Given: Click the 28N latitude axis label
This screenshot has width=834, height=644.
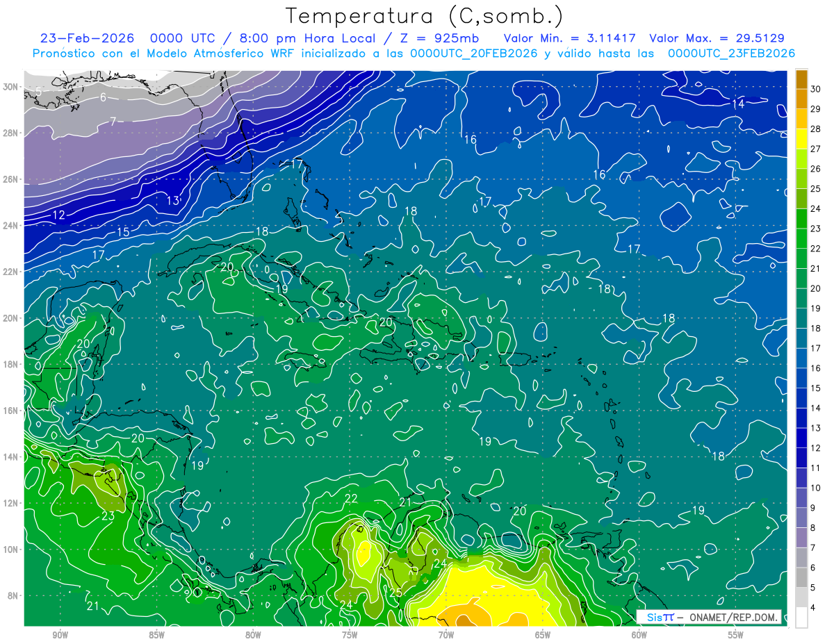Looking at the screenshot, I should click(x=12, y=133).
